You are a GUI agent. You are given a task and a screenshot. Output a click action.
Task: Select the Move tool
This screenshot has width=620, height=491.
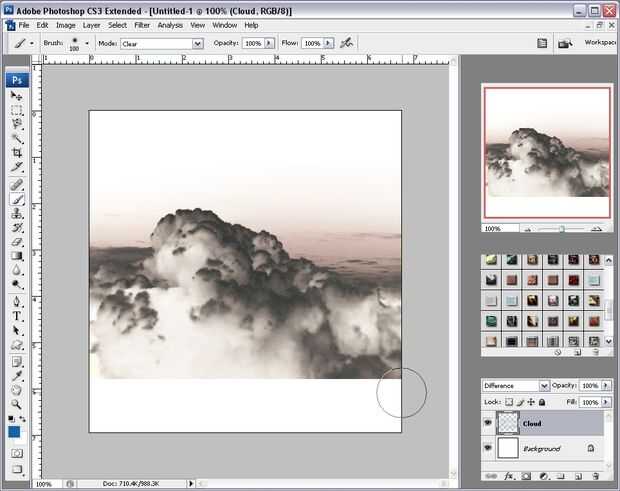[x=17, y=96]
